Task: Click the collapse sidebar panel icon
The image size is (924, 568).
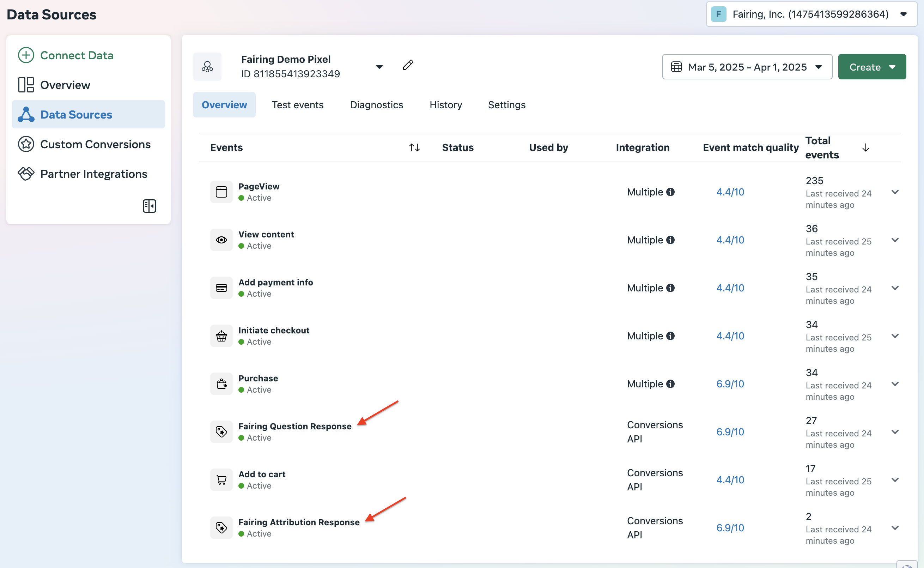Action: click(x=149, y=206)
